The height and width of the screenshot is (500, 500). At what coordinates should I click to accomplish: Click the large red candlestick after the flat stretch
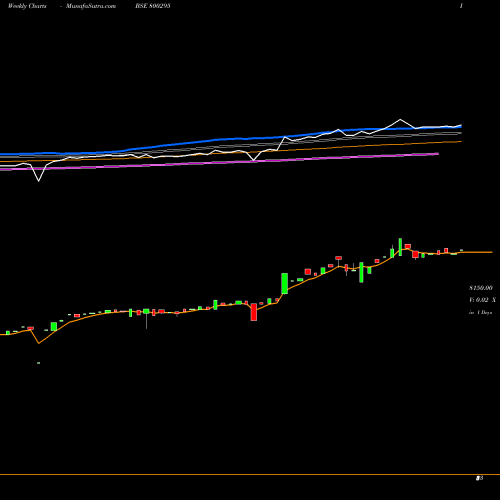(x=254, y=312)
